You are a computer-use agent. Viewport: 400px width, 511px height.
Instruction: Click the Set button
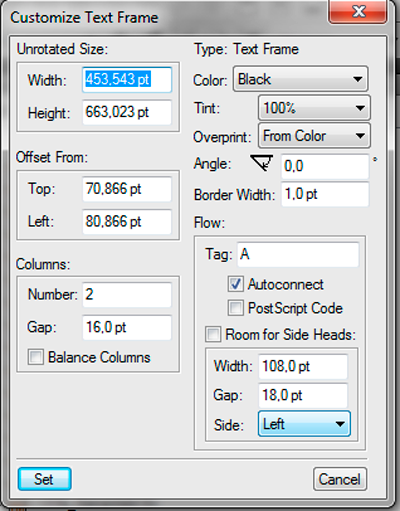pos(44,479)
